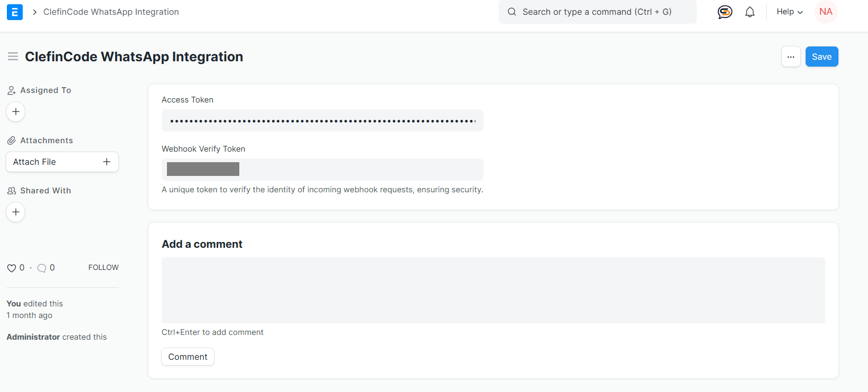
Task: Click the comment count bubble icon
Action: click(x=42, y=268)
